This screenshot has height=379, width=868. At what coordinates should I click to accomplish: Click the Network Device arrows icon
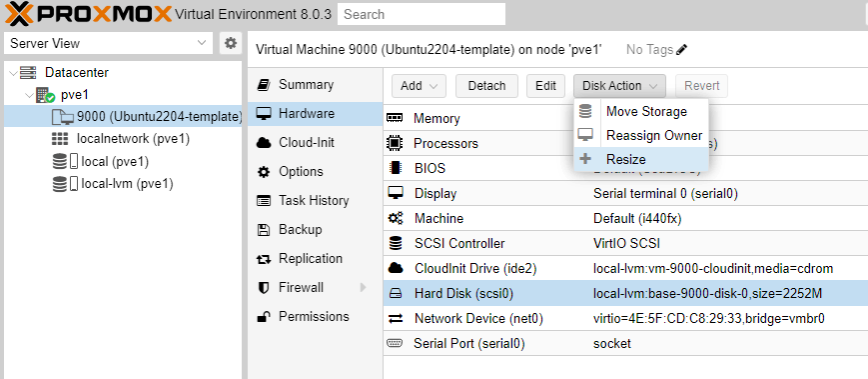(x=396, y=319)
